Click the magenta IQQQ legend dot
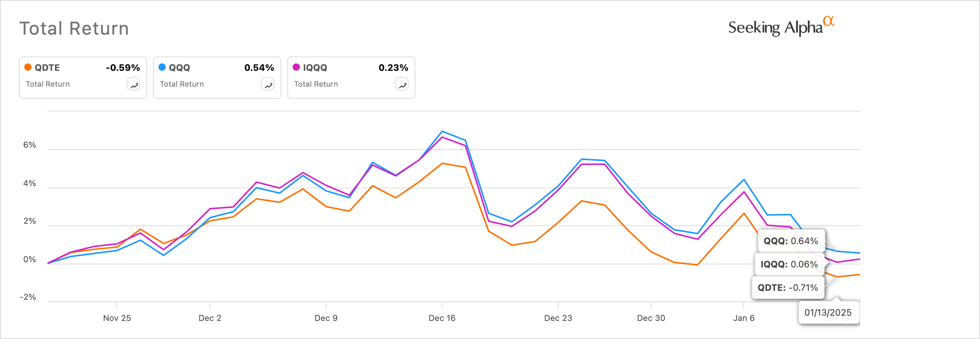The width and height of the screenshot is (980, 339). click(296, 67)
